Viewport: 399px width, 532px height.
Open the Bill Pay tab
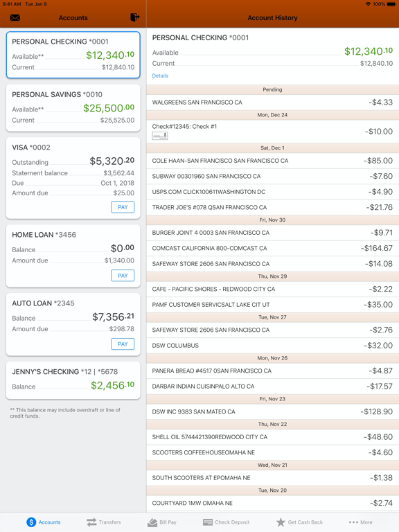(x=162, y=522)
